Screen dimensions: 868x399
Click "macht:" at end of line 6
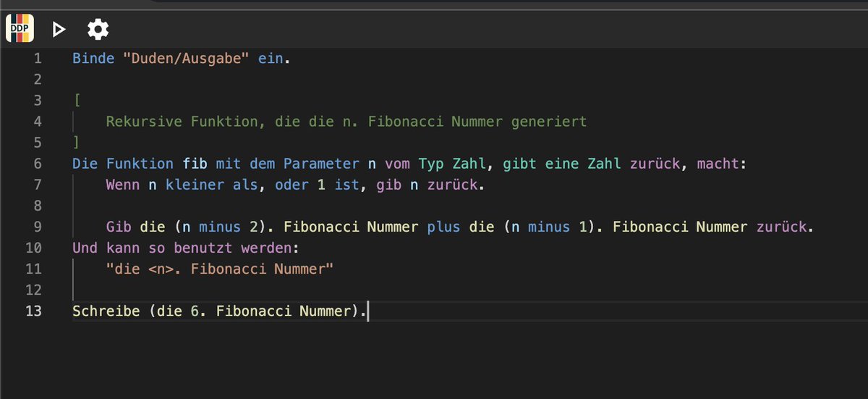721,164
